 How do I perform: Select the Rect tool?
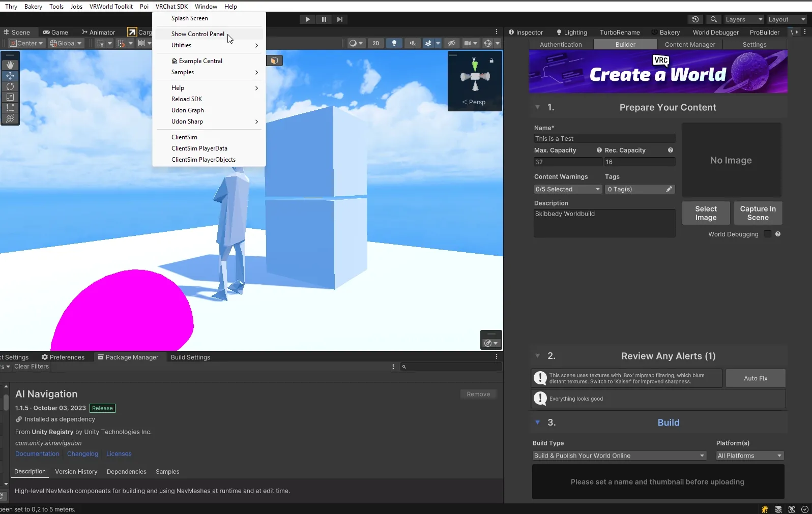tap(10, 108)
